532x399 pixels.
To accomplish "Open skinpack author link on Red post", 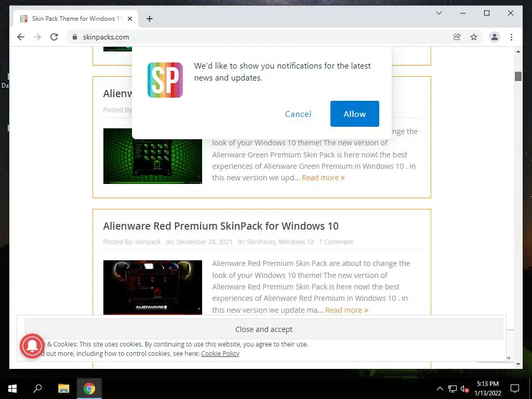I will tap(148, 242).
